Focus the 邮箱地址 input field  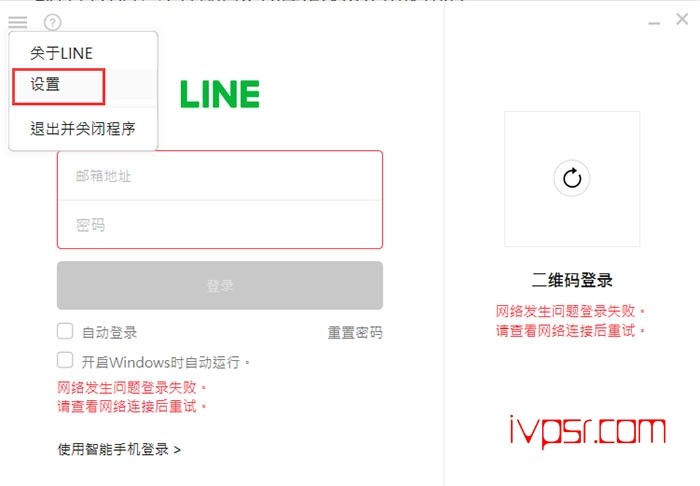220,176
